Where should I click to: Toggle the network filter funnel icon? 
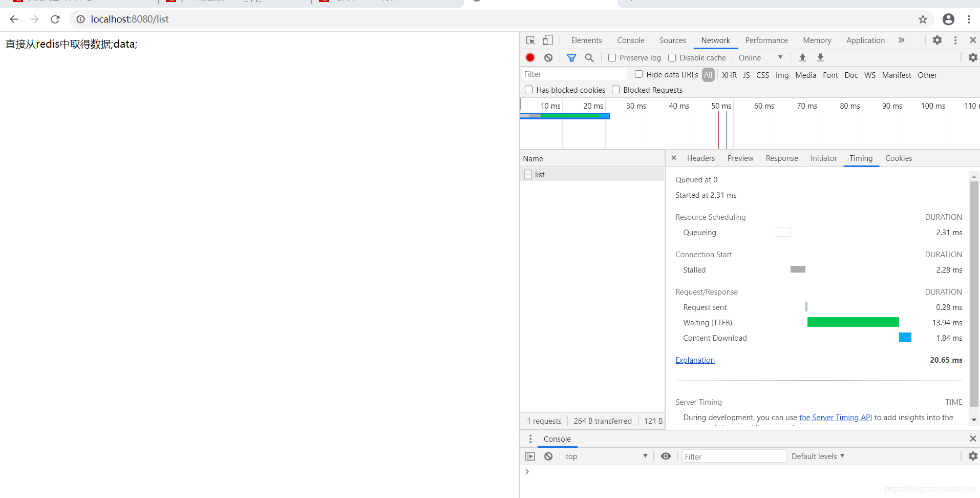tap(571, 58)
